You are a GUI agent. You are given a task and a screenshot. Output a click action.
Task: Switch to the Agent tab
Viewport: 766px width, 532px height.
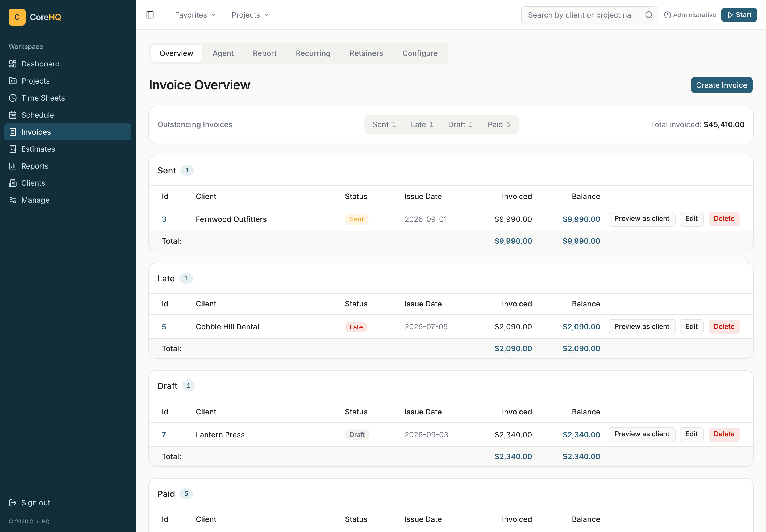point(223,53)
